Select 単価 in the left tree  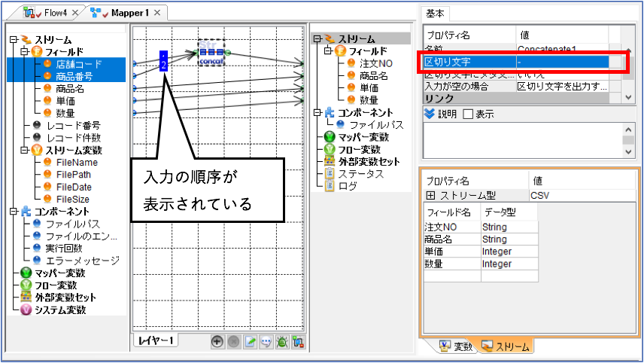click(x=65, y=101)
